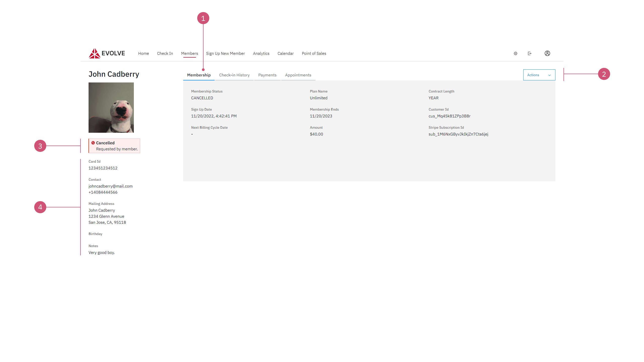Select the Membership tab

[x=199, y=75]
